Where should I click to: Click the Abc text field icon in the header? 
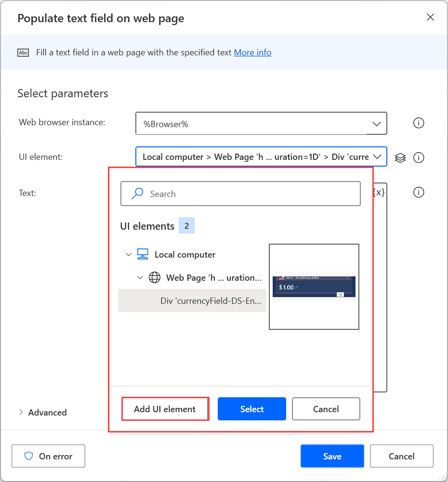click(23, 52)
